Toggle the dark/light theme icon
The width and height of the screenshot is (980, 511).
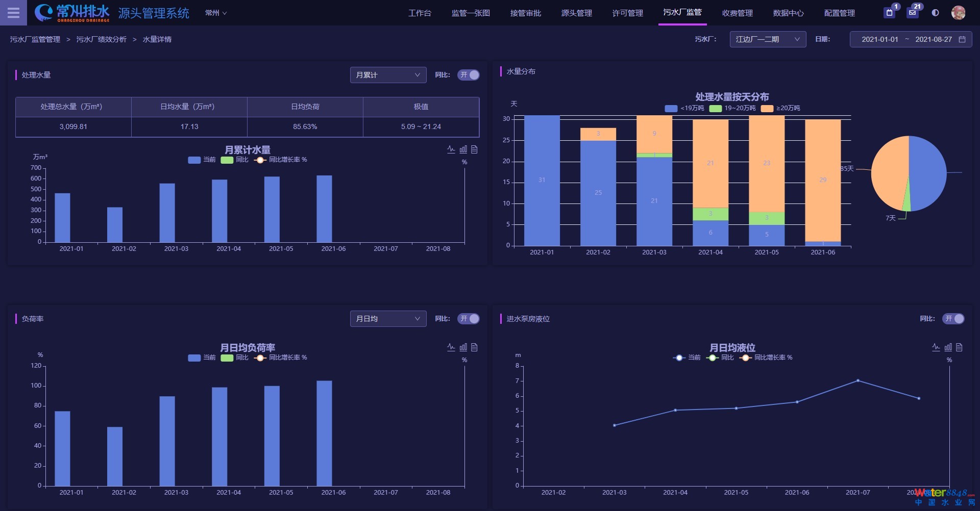[x=935, y=13]
